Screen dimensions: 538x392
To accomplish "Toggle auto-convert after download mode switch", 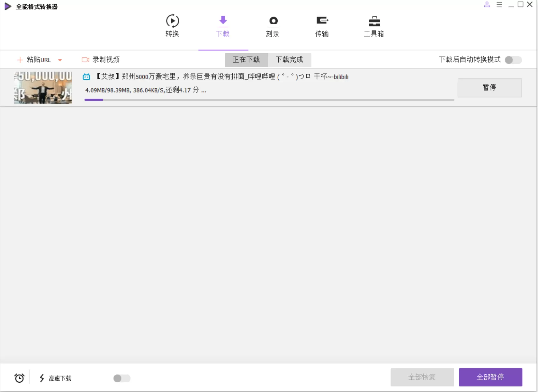I will pos(513,60).
